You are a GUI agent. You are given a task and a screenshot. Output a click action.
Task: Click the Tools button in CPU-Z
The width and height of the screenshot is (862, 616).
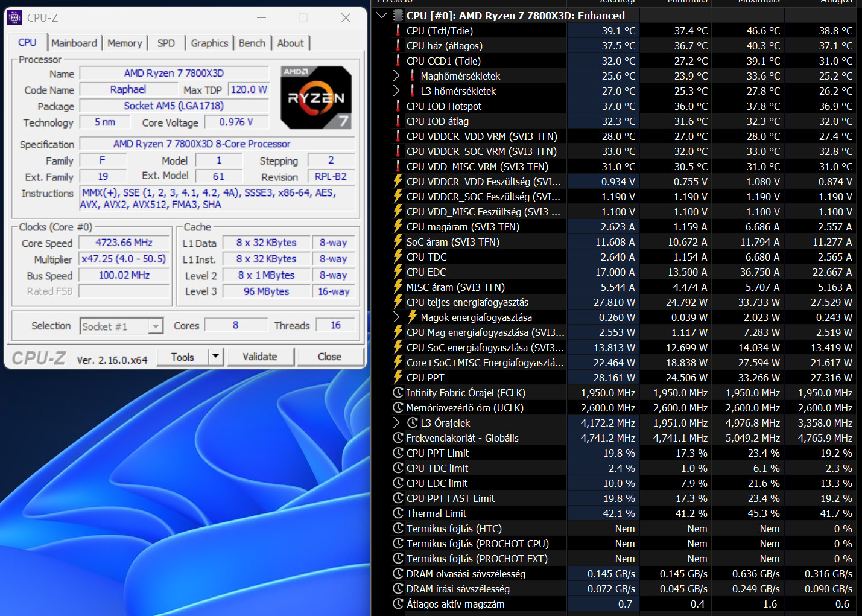pyautogui.click(x=183, y=357)
